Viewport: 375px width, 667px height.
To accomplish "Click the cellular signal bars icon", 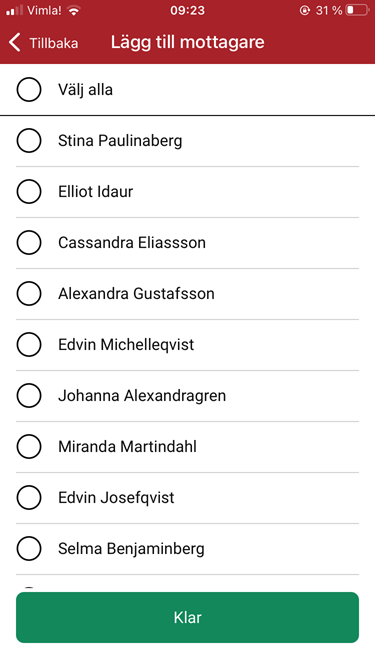I will (14, 11).
